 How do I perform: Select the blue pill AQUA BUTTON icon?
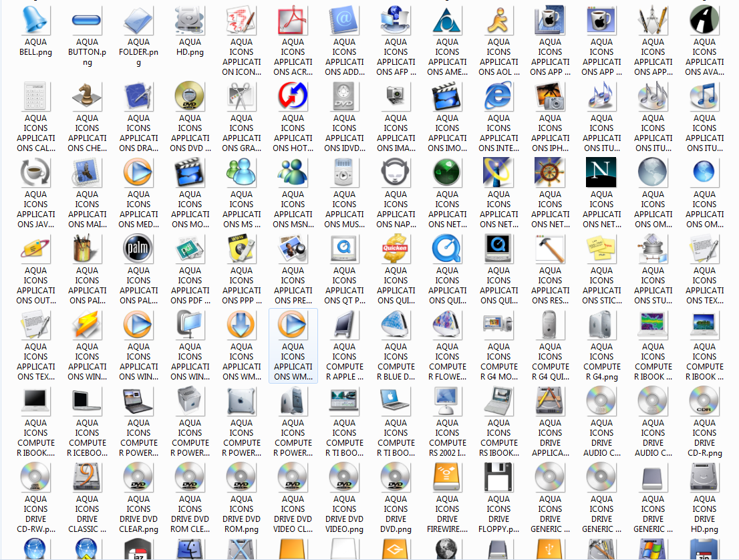pyautogui.click(x=87, y=20)
